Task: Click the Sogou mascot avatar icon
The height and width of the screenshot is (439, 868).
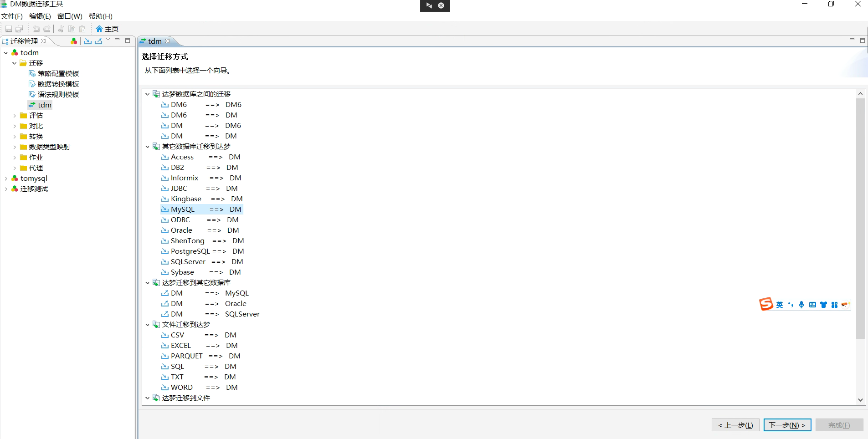Action: click(845, 305)
